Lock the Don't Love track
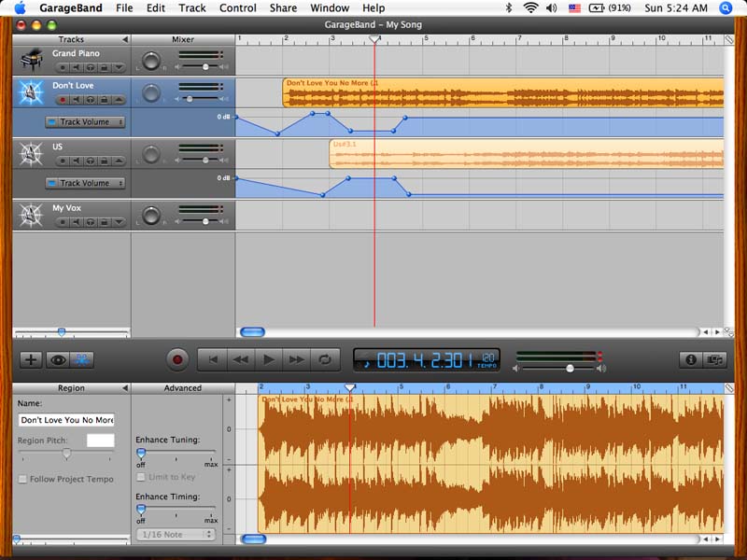Screen dimensions: 747x560 (x=104, y=100)
